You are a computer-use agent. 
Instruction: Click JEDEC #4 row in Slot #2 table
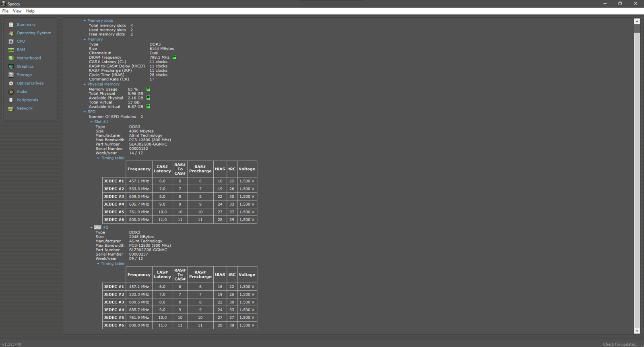pyautogui.click(x=180, y=310)
